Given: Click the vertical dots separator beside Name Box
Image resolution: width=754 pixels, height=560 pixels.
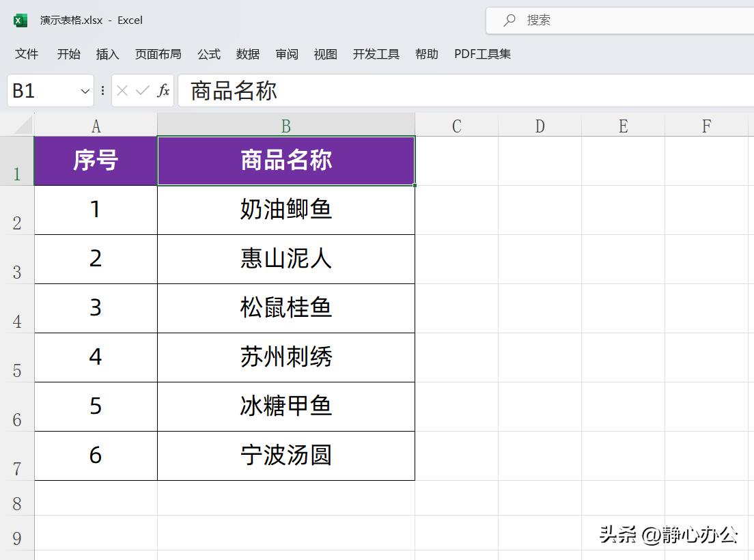Looking at the screenshot, I should (x=101, y=90).
